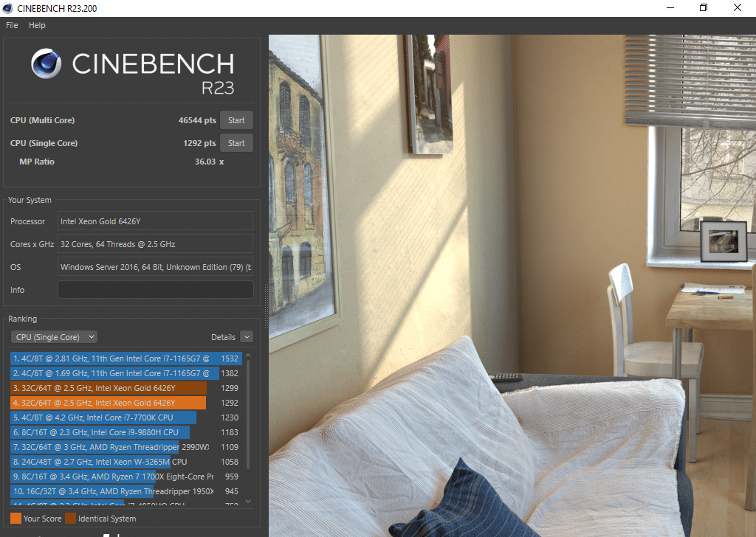756x537 pixels.
Task: Select ranking row 7 Threadripper 2990WX
Action: 125,447
